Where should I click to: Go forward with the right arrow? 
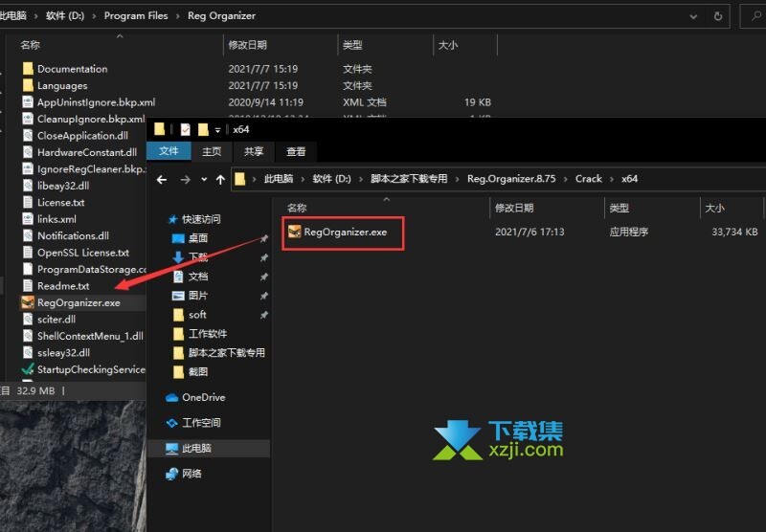tap(185, 180)
